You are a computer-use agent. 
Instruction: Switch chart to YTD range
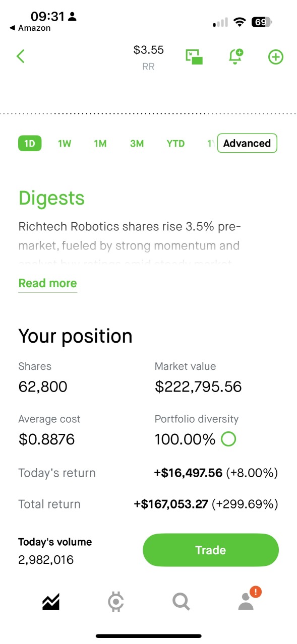[175, 144]
